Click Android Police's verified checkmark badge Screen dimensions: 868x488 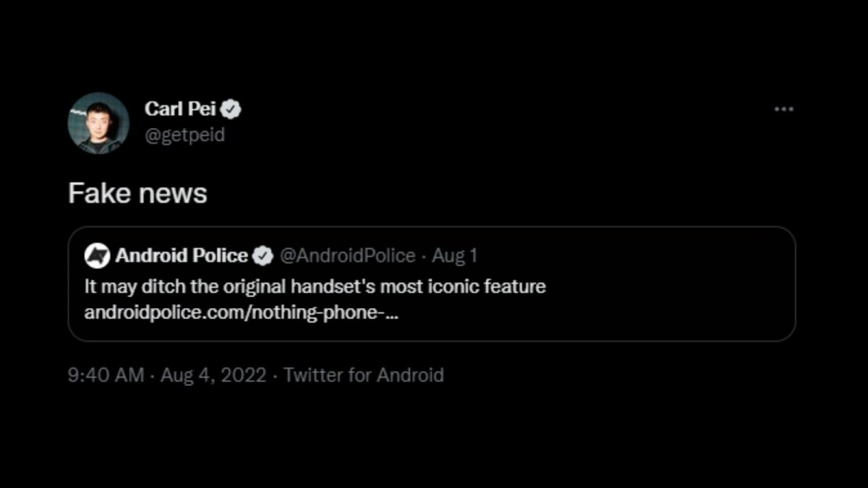pos(263,256)
